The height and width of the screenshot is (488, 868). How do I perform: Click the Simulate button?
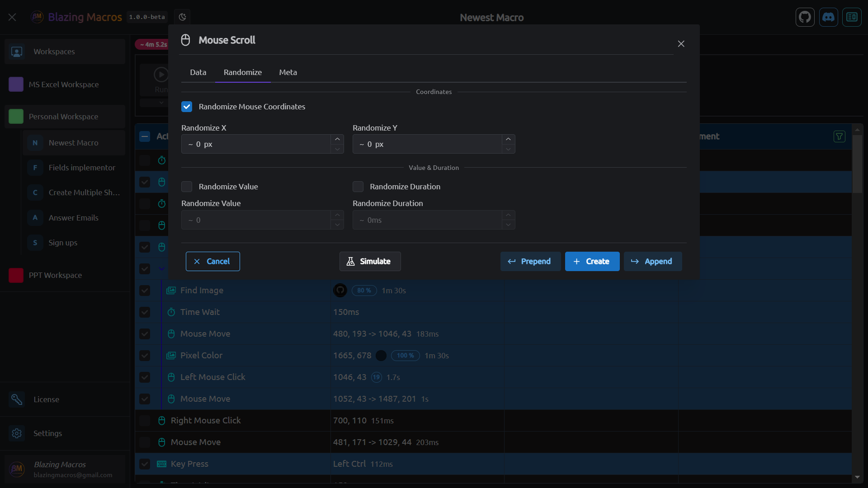coord(370,261)
